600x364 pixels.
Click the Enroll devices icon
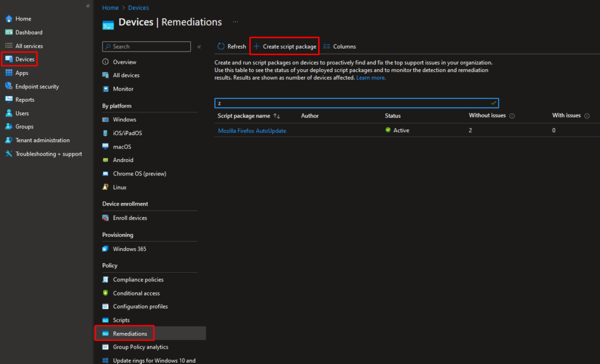tap(105, 218)
